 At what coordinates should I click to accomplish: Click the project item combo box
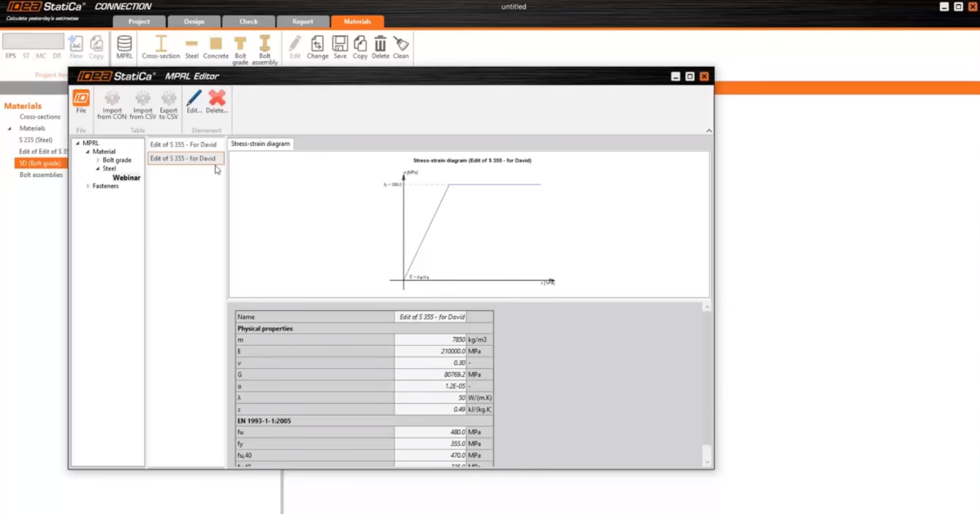coord(33,41)
